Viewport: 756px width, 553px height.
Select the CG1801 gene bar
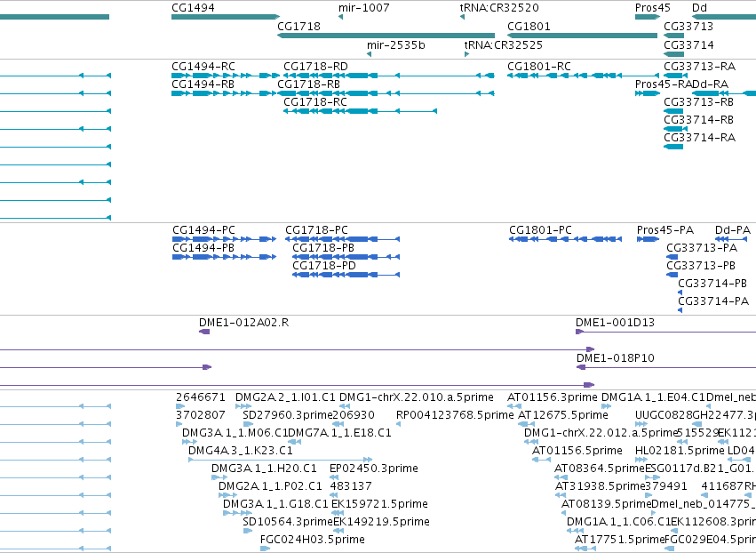583,36
